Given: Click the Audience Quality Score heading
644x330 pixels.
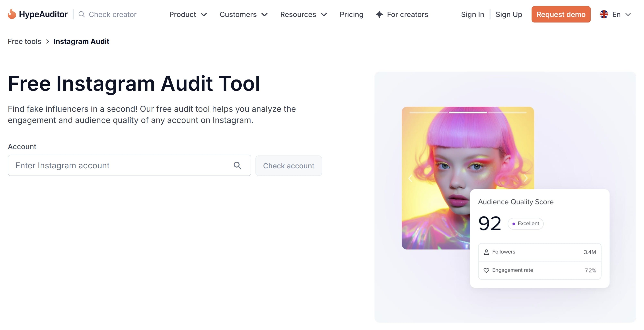Looking at the screenshot, I should [x=515, y=202].
